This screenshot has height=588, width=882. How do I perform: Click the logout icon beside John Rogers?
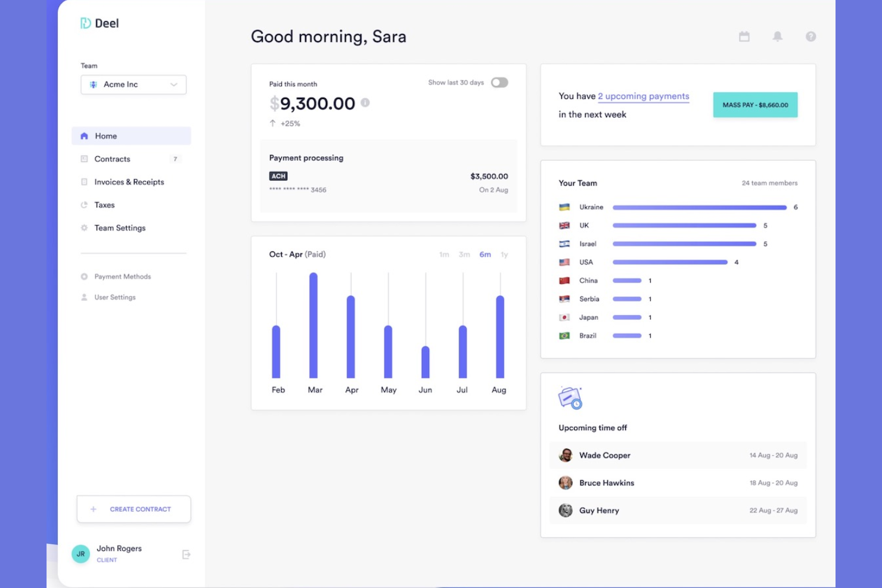coord(186,555)
